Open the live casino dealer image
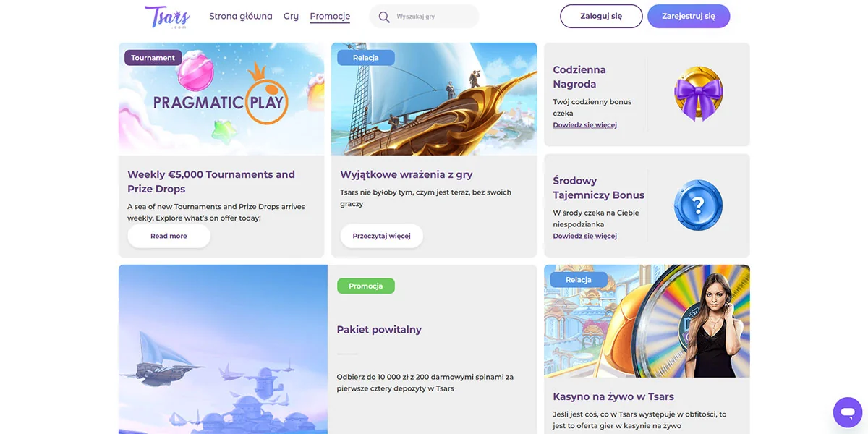This screenshot has height=434, width=868. (x=647, y=321)
